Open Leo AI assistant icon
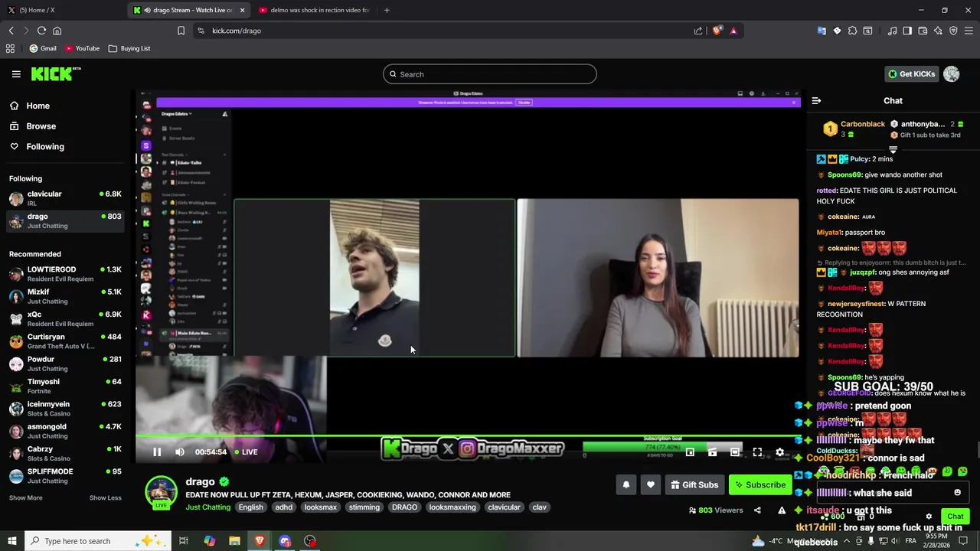 [938, 31]
